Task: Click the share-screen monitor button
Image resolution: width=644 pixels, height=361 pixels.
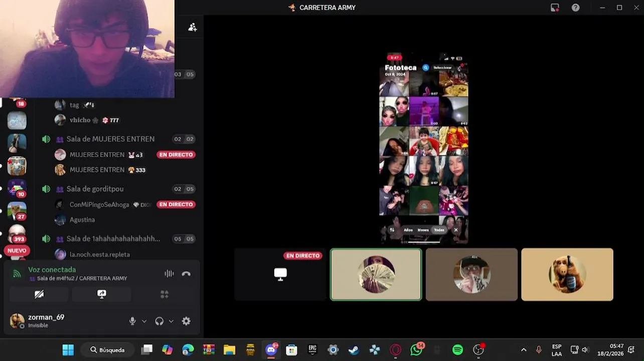Action: coord(102,294)
